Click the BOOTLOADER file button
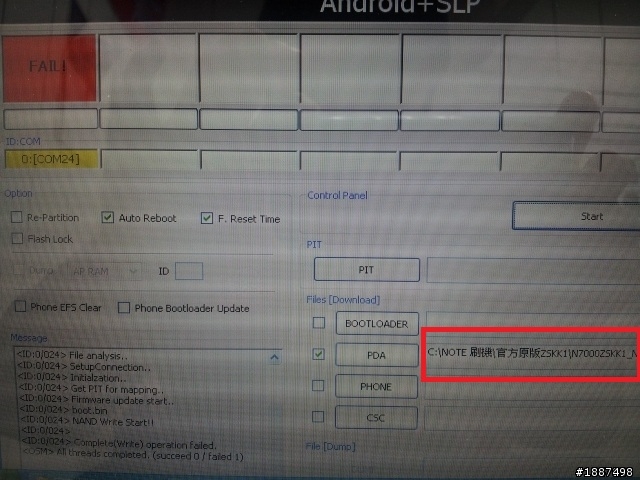The height and width of the screenshot is (480, 640). 377,324
